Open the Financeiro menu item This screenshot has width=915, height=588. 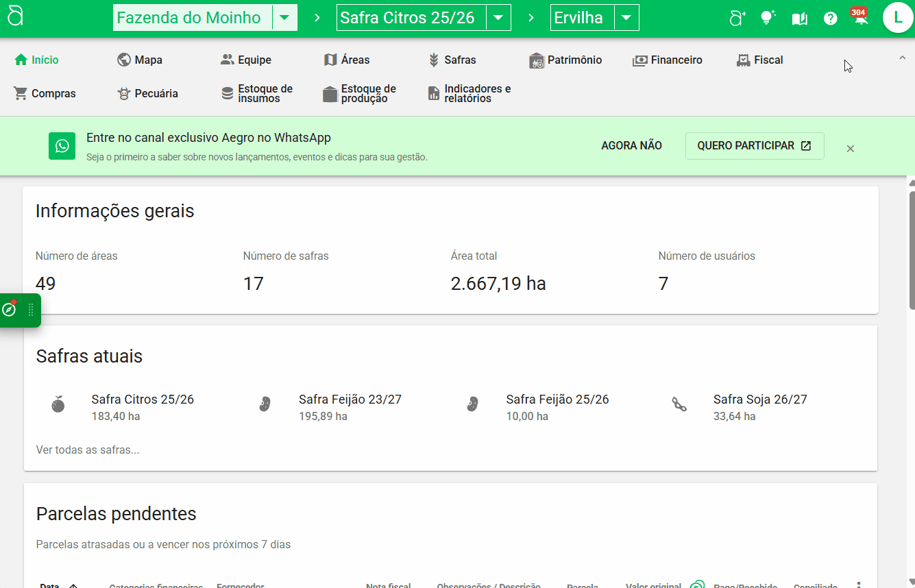pos(668,60)
